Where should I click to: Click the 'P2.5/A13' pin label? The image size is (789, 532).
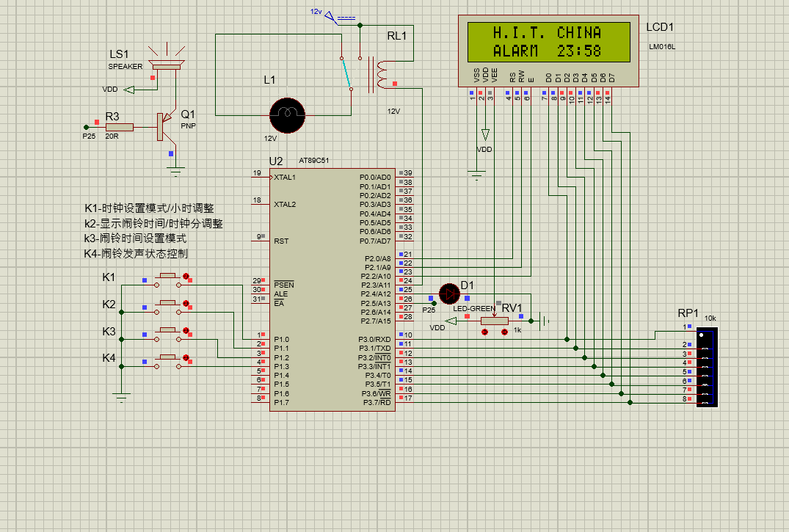click(376, 304)
